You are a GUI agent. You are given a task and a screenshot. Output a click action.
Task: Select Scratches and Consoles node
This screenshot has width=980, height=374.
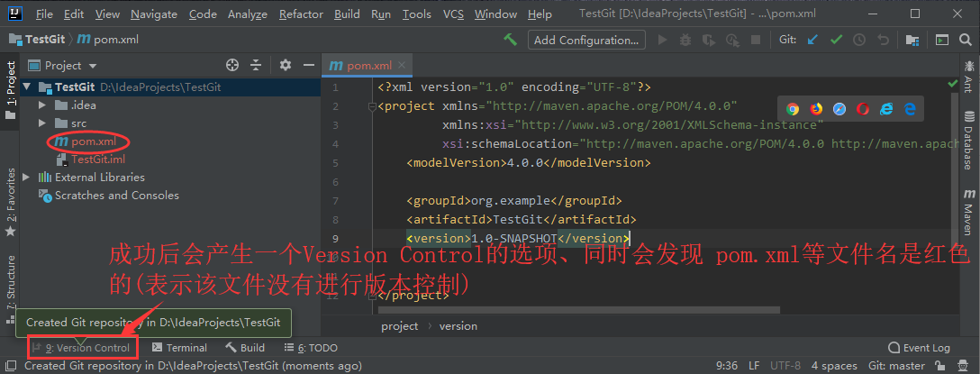(109, 196)
